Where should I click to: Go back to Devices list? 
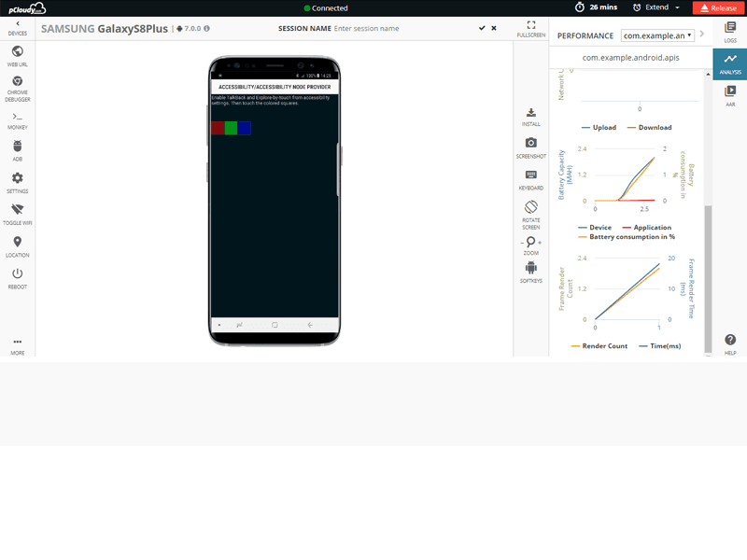(x=18, y=28)
